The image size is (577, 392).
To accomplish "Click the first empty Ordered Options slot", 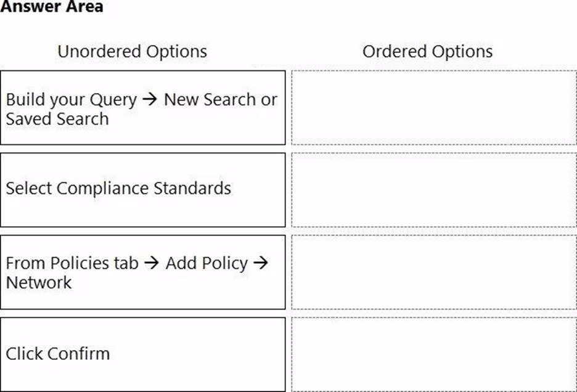I will (433, 108).
